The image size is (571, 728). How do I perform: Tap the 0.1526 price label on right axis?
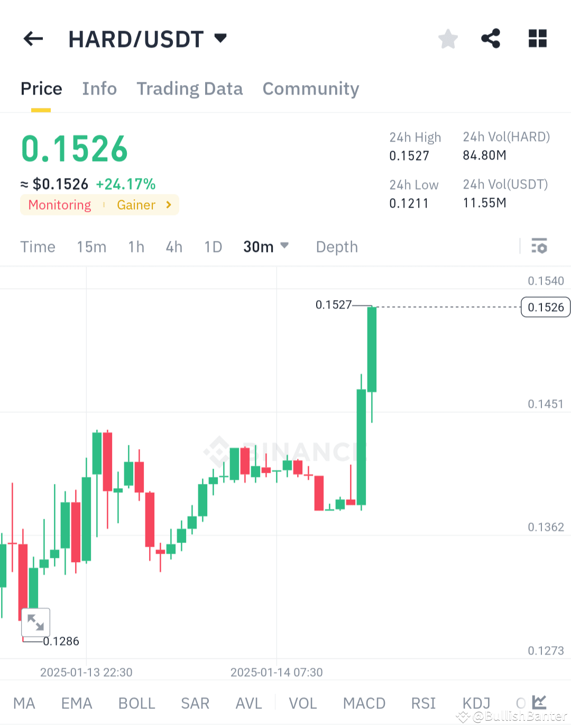545,307
